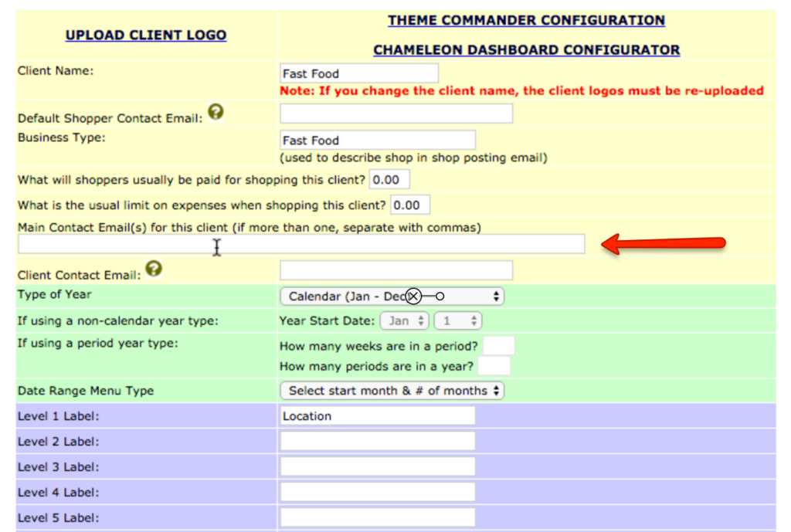Screen dimensions: 791x532
Task: Click the 'used to describe shop' note text
Action: (x=414, y=158)
